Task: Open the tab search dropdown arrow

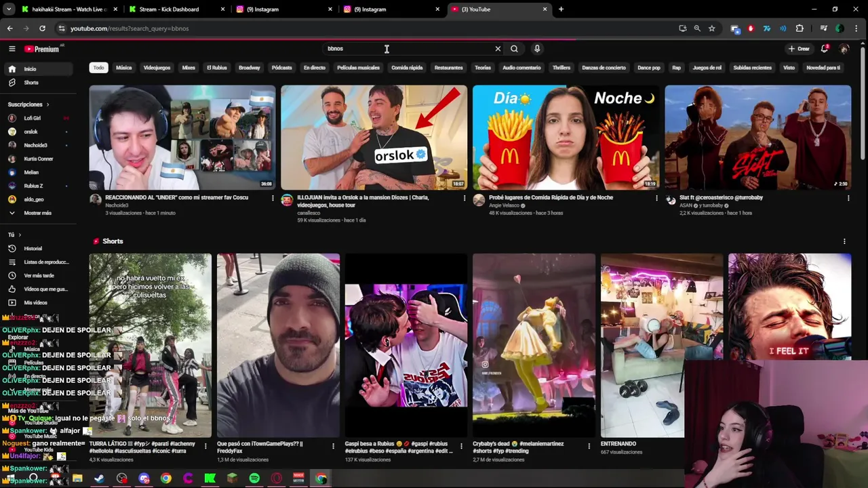Action: pos(9,9)
